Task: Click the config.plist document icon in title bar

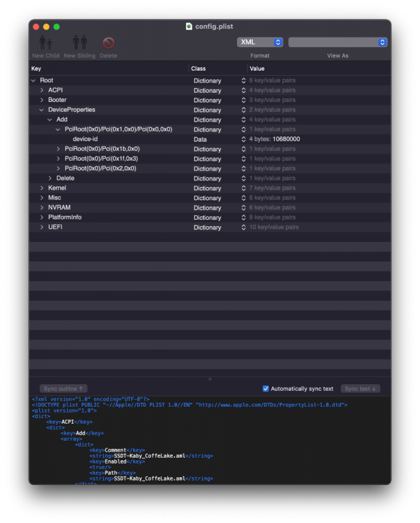Action: coord(189,26)
